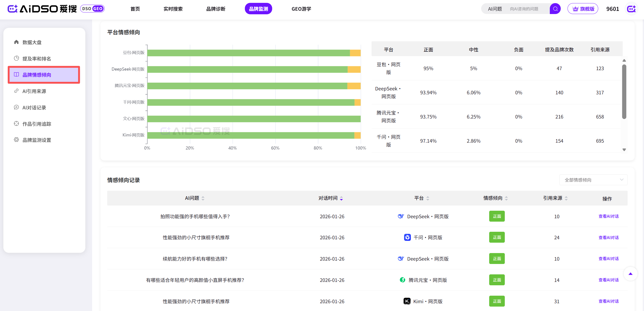Sort by AI问题 column arrows

pos(203,198)
